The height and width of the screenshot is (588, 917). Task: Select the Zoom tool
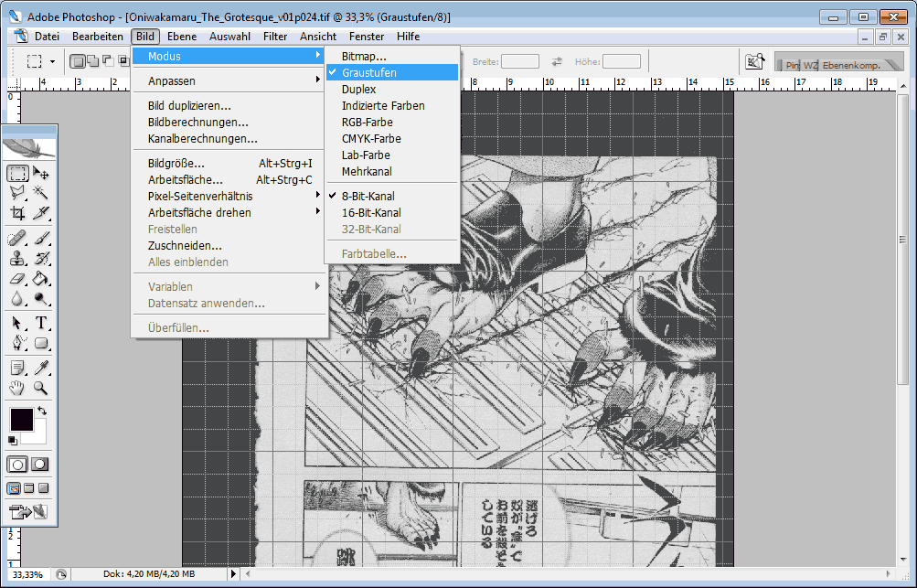(40, 388)
